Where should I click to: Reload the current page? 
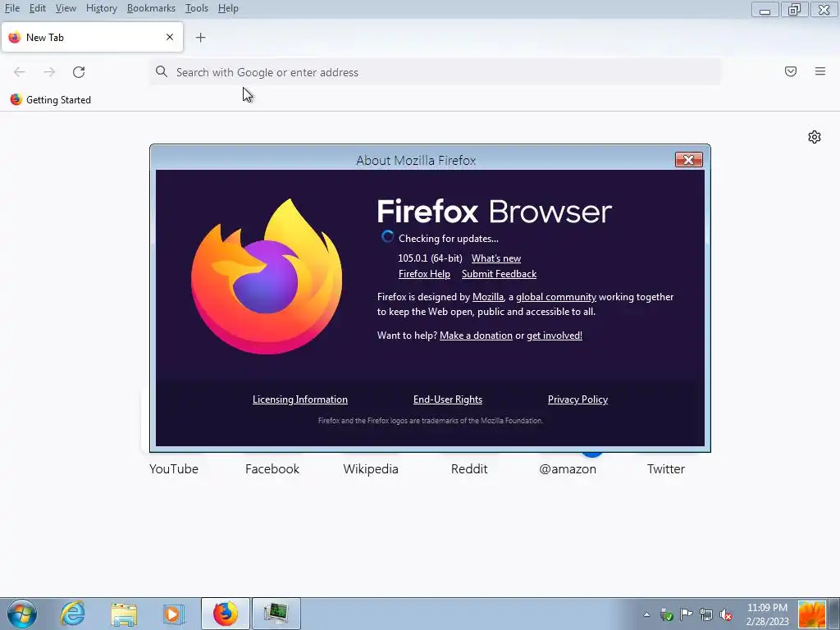(79, 72)
